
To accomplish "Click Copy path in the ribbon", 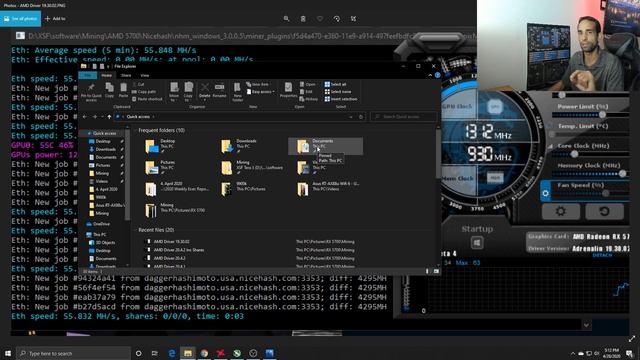I will pyautogui.click(x=144, y=92).
